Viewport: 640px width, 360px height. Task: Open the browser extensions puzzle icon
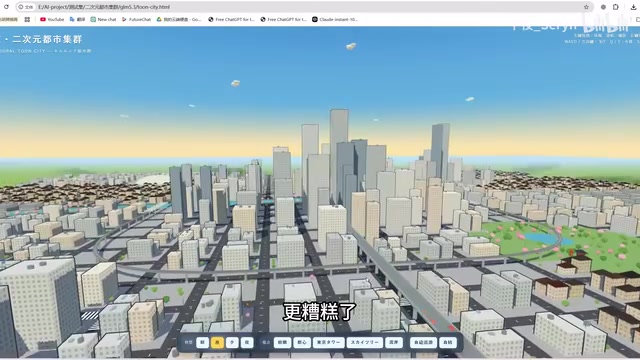(616, 7)
